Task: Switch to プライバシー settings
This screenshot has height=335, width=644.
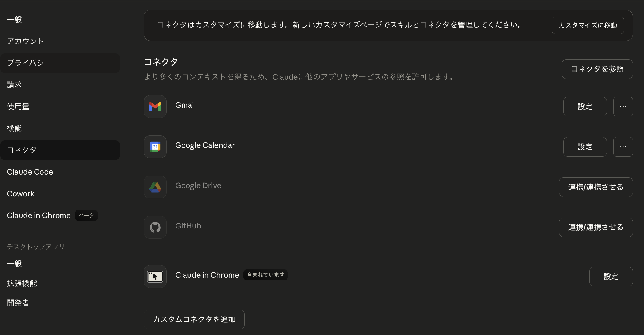Action: point(29,63)
